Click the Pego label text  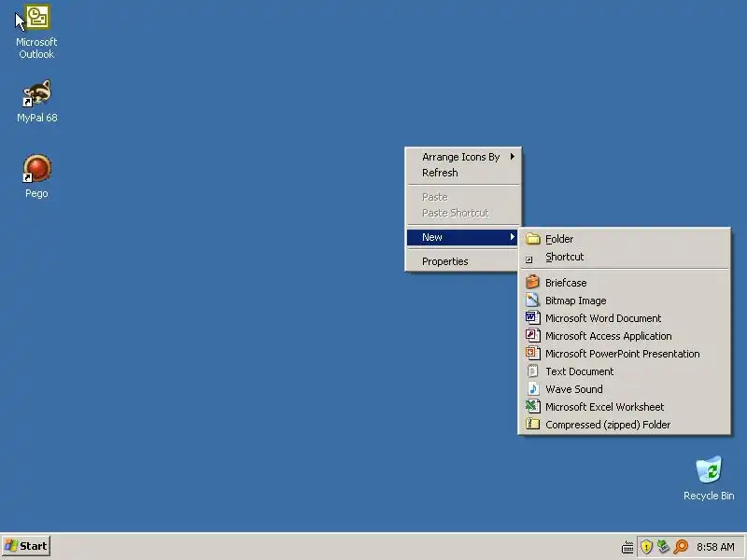(x=36, y=193)
